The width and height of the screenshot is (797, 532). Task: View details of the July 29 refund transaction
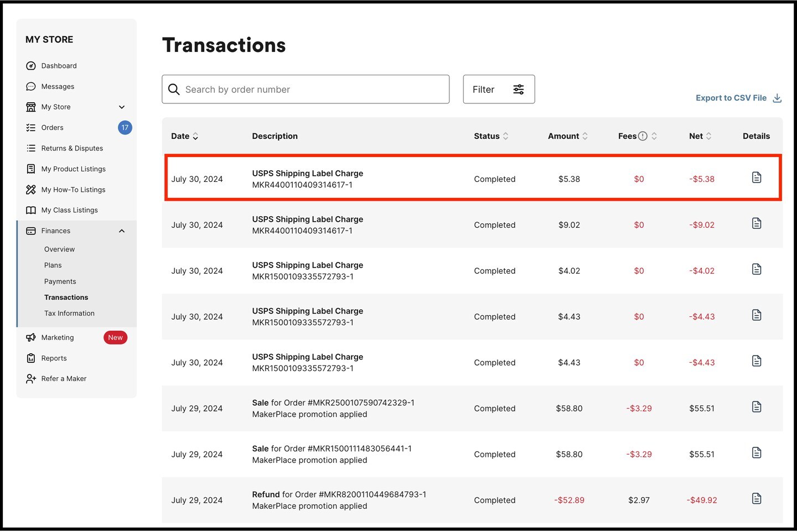pyautogui.click(x=757, y=498)
